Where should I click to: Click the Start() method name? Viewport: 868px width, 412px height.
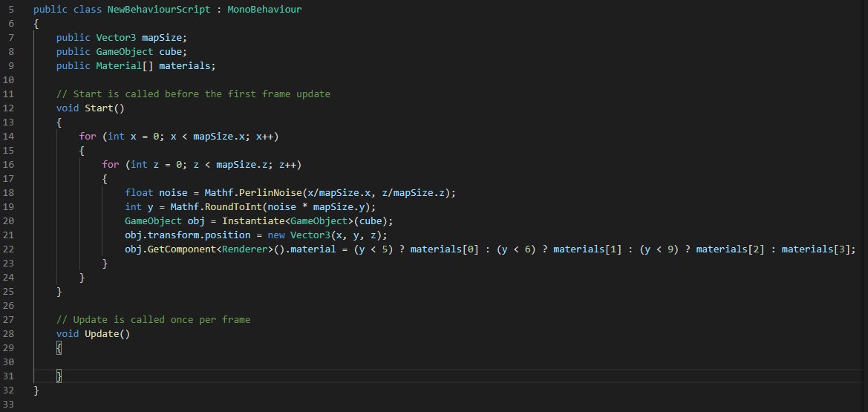click(x=105, y=108)
